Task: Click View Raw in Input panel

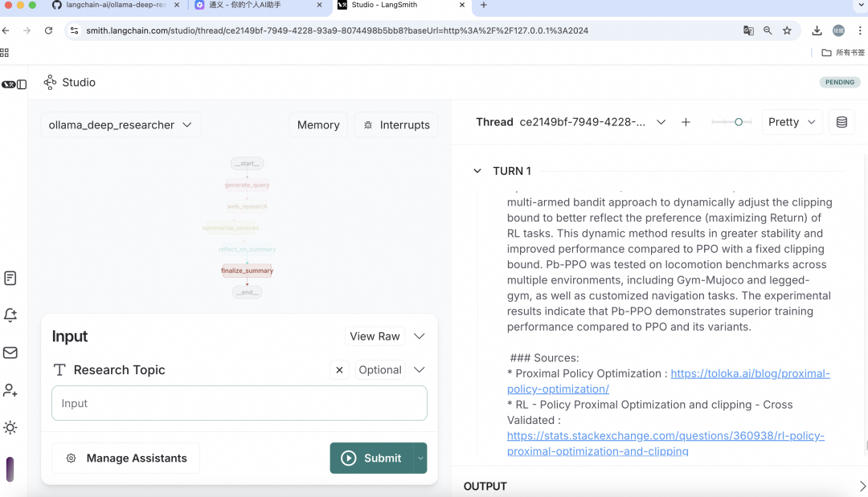Action: coord(375,336)
